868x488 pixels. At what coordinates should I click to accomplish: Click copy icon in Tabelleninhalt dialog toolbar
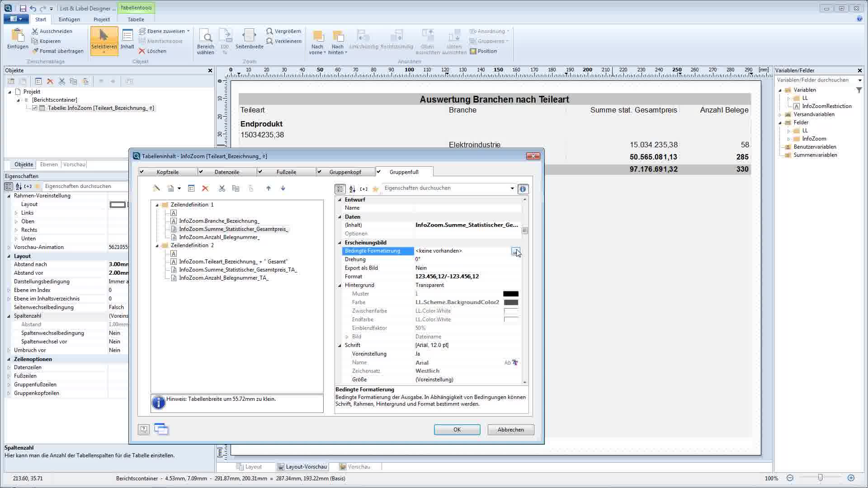(236, 188)
